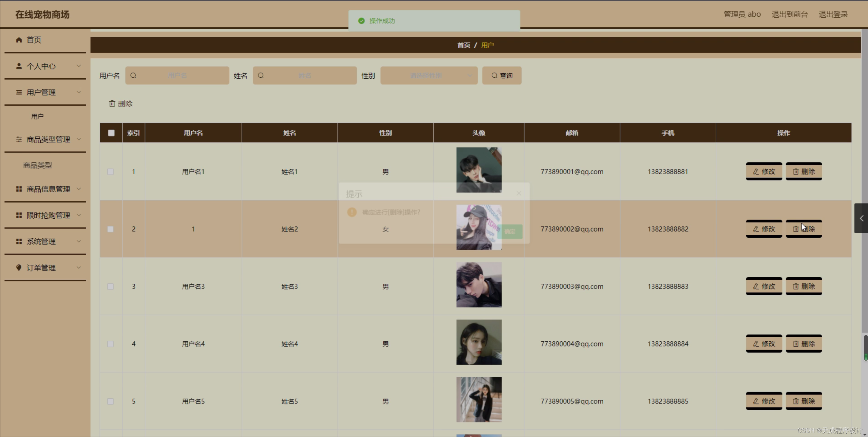Click the 订单管理 globe icon

click(x=19, y=268)
